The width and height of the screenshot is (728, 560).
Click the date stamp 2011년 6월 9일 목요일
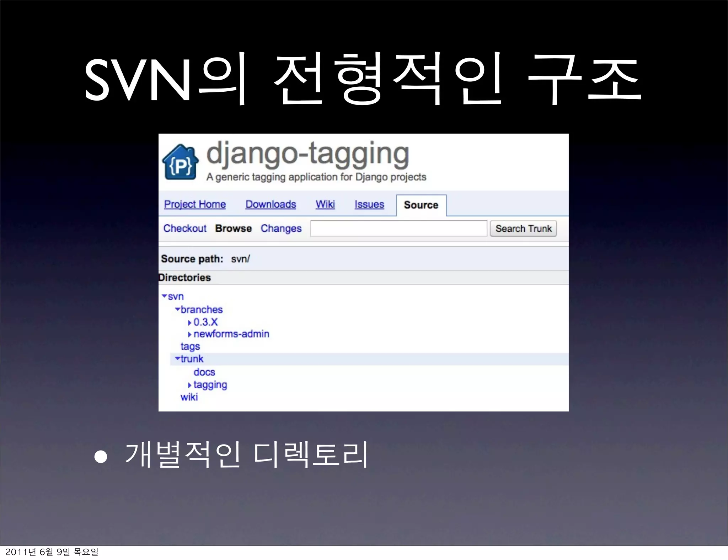pos(52,552)
